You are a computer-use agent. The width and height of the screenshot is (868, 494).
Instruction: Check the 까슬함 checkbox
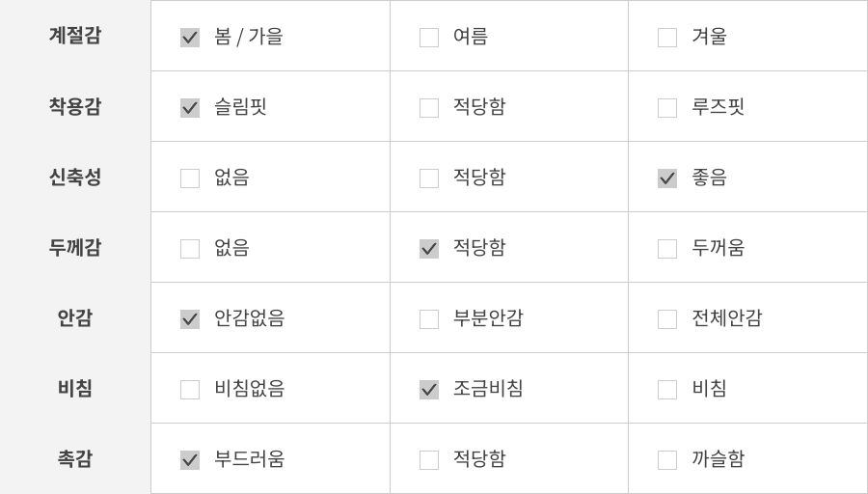[667, 460]
